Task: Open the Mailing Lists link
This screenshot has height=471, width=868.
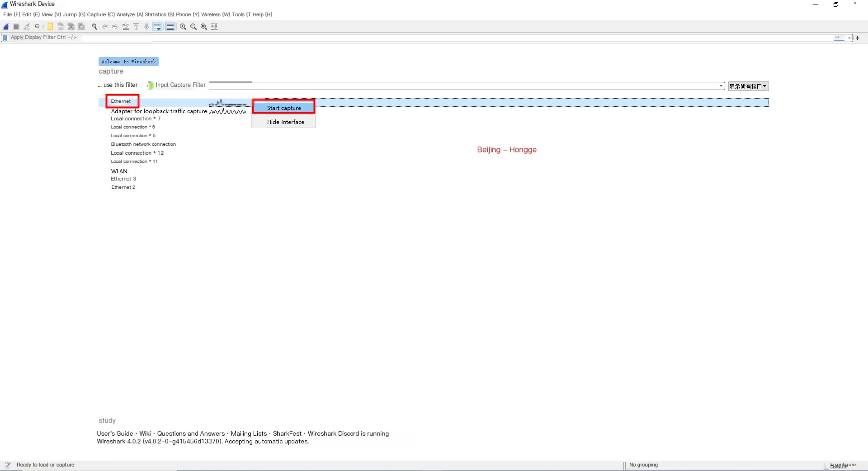Action: [x=249, y=433]
